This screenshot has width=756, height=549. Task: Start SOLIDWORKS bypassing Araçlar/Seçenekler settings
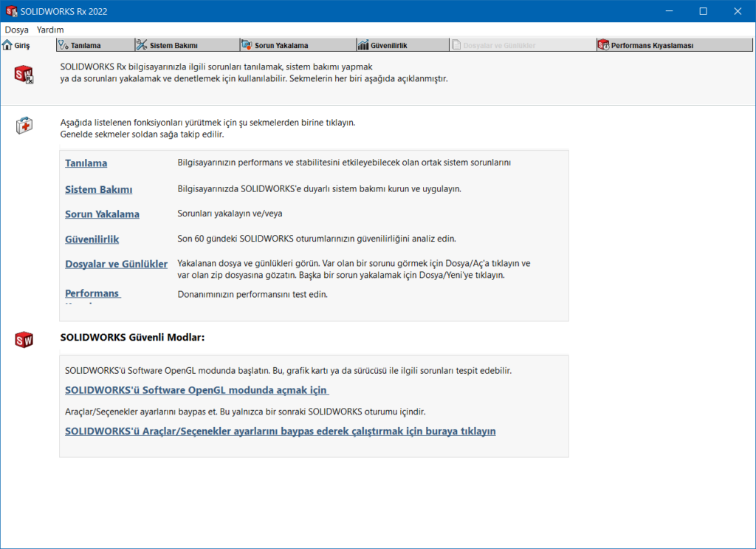280,431
